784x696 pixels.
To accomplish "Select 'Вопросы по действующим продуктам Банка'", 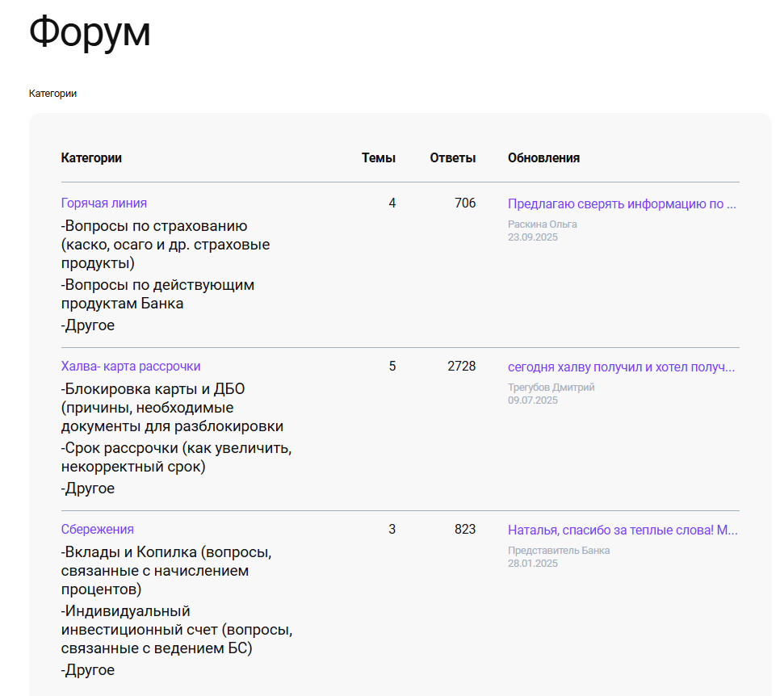I will tap(157, 294).
